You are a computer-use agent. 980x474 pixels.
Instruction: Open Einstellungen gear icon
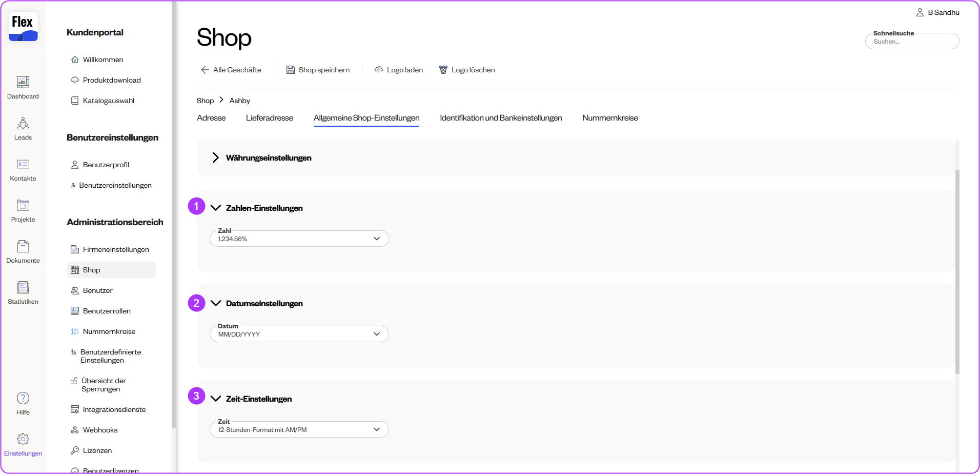tap(23, 440)
